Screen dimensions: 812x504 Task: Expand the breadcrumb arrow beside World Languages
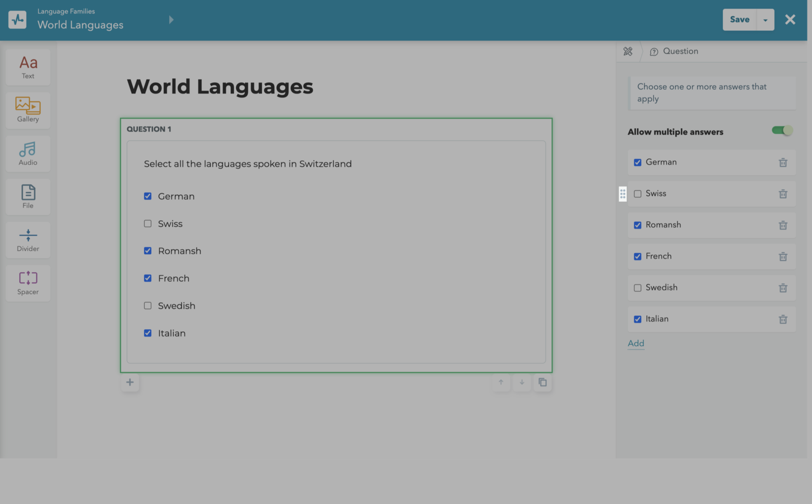tap(171, 20)
